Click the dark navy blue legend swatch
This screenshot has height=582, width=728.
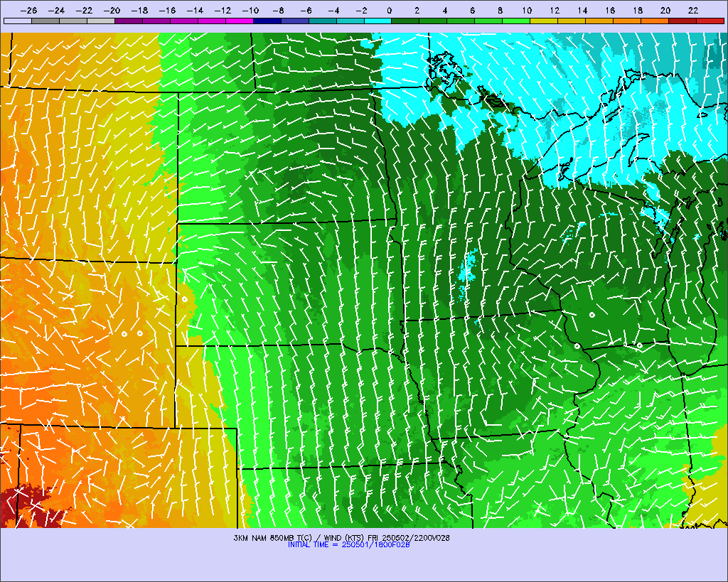tap(267, 21)
